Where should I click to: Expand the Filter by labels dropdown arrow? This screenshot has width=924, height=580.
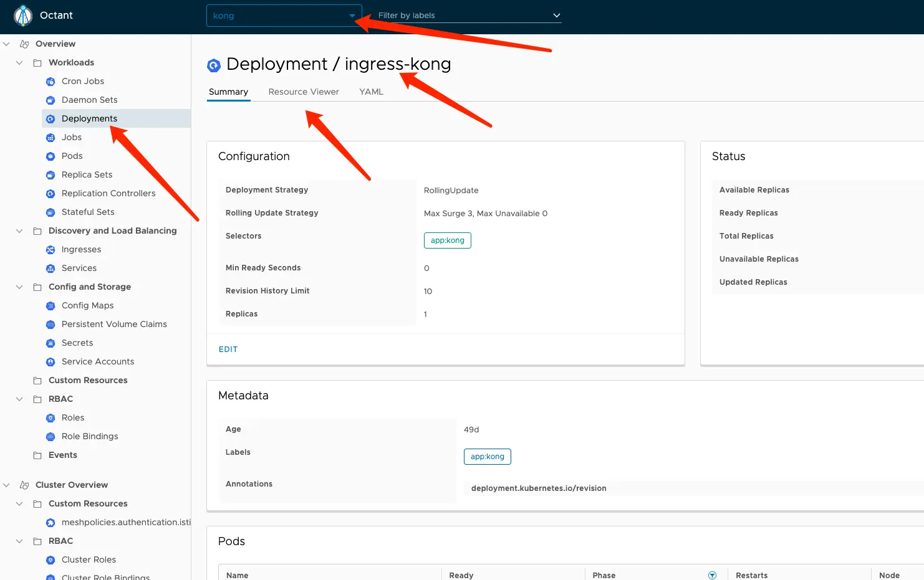(x=557, y=16)
